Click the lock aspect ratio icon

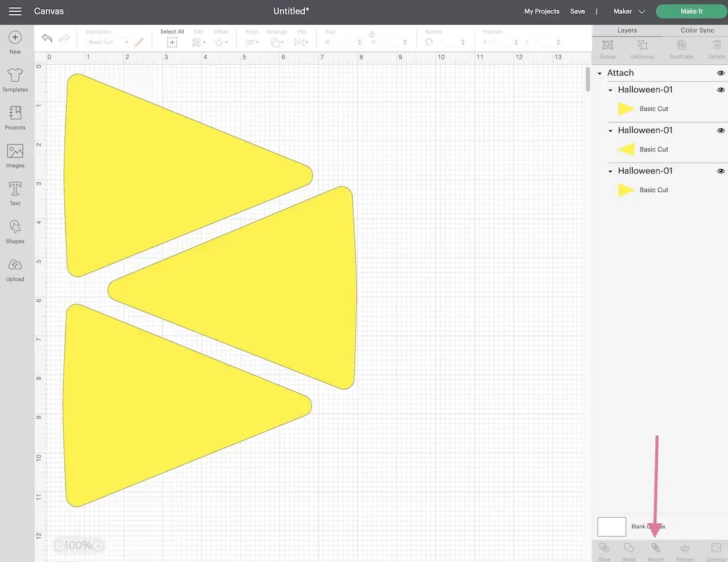(372, 34)
